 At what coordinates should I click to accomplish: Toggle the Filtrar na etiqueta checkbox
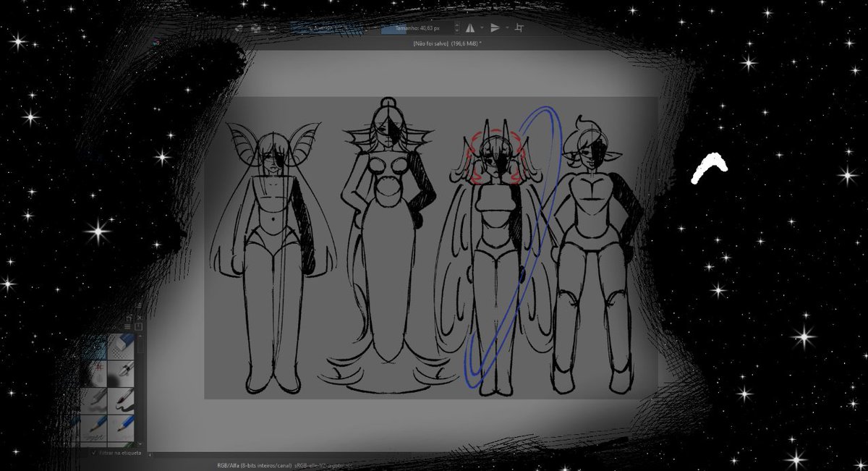pyautogui.click(x=94, y=453)
